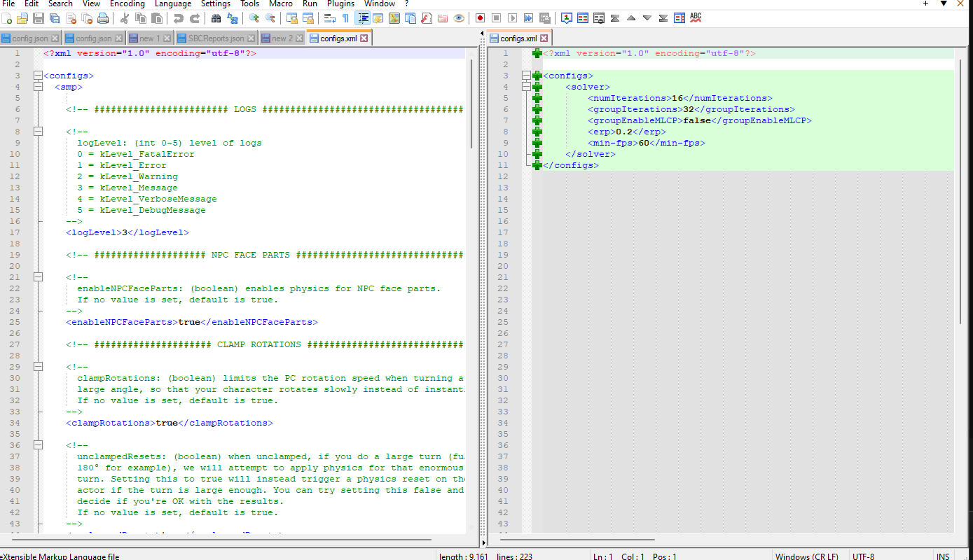Click INS mode in the status bar

pos(944,556)
